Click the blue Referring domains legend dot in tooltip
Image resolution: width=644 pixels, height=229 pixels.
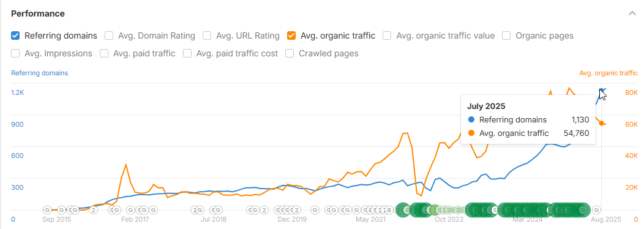point(471,120)
